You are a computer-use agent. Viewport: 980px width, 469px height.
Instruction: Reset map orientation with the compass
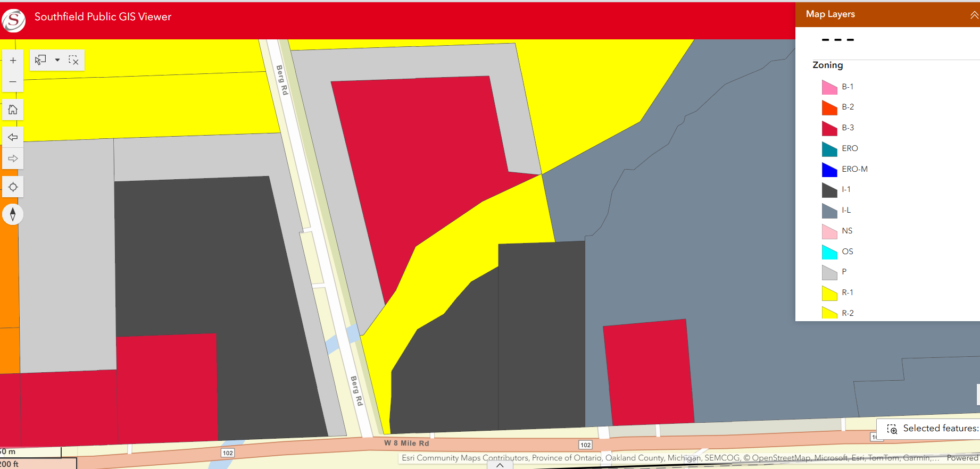pyautogui.click(x=13, y=214)
